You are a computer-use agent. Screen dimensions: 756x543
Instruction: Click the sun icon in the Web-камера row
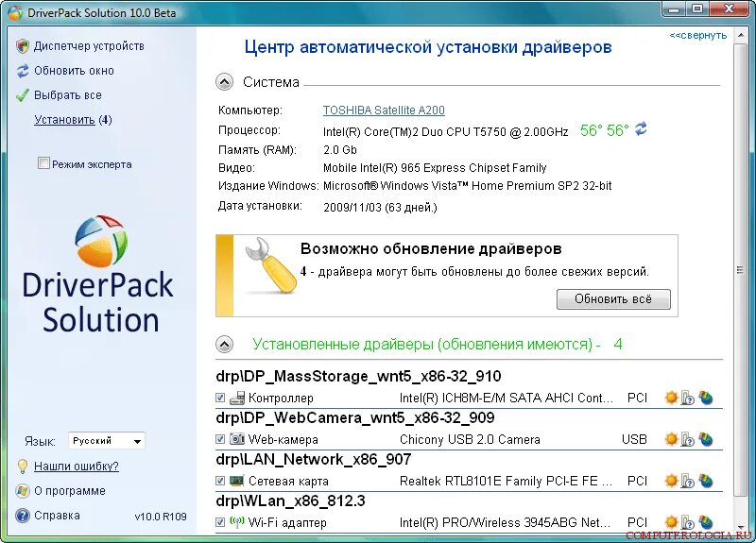click(671, 439)
